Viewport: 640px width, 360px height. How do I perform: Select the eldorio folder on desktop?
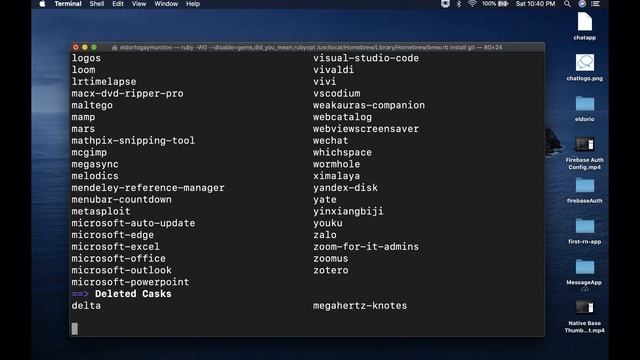pyautogui.click(x=584, y=104)
